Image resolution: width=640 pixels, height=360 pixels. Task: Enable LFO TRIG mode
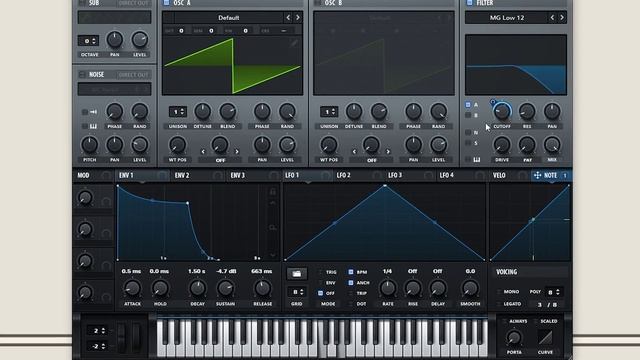tap(320, 272)
